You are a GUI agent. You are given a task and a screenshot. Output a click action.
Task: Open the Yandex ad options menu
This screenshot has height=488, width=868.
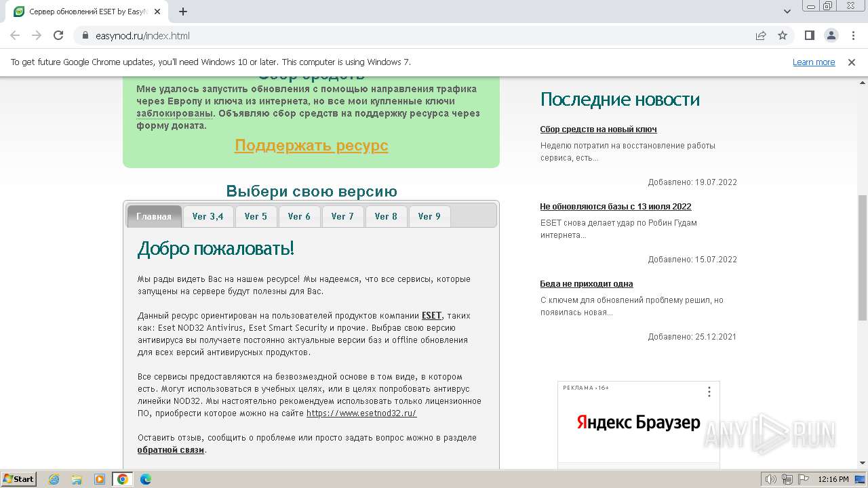coord(709,392)
